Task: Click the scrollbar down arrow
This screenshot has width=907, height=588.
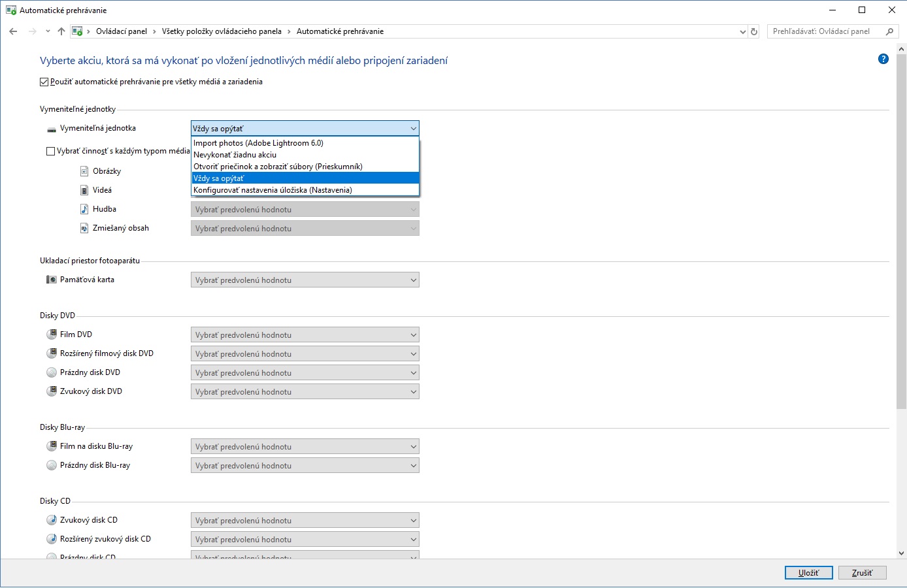Action: (902, 553)
